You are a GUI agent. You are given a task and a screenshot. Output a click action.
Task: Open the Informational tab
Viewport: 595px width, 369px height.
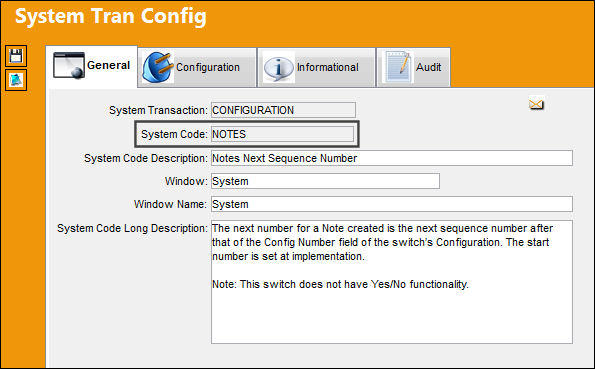[x=316, y=68]
